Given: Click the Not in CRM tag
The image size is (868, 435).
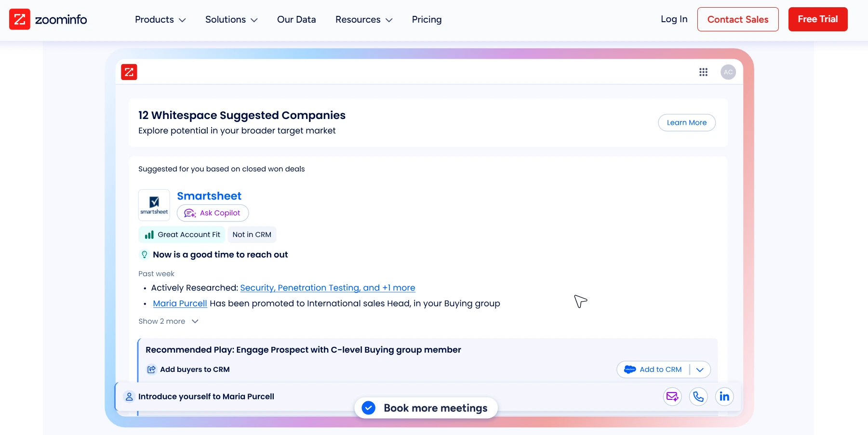Looking at the screenshot, I should [x=252, y=235].
